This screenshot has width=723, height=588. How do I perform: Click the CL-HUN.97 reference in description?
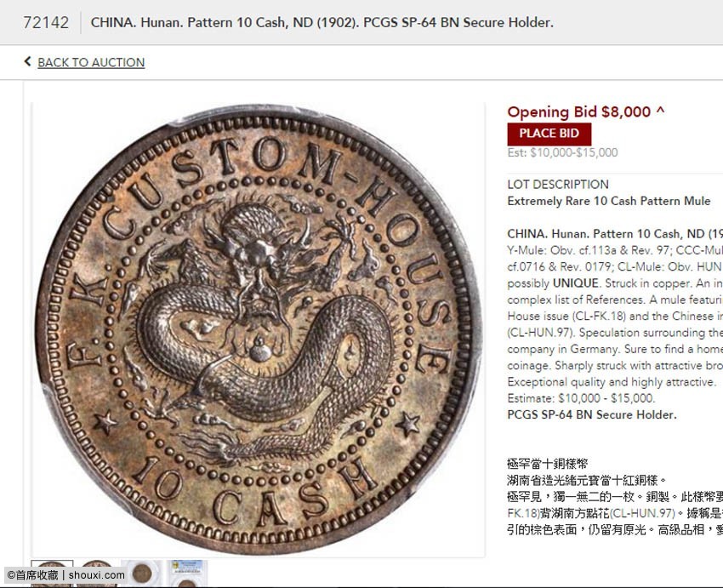coord(539,333)
